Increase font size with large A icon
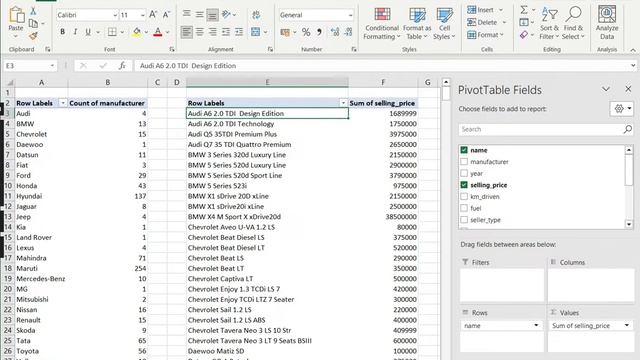 tap(153, 15)
